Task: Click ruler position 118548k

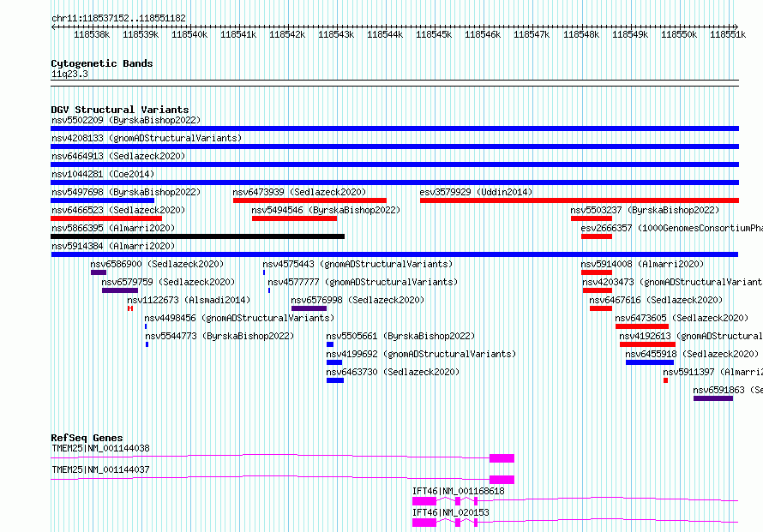Action: 581,34
